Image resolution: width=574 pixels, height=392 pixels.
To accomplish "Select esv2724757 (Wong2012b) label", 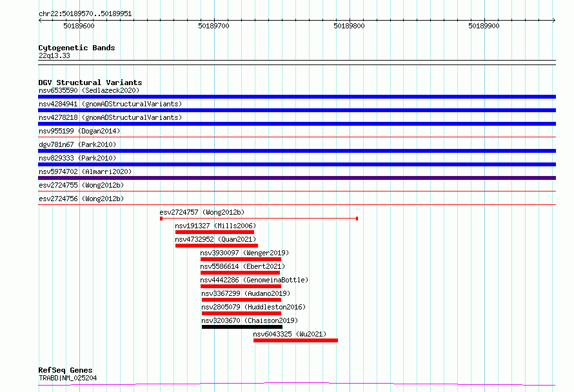I will coord(202,212).
